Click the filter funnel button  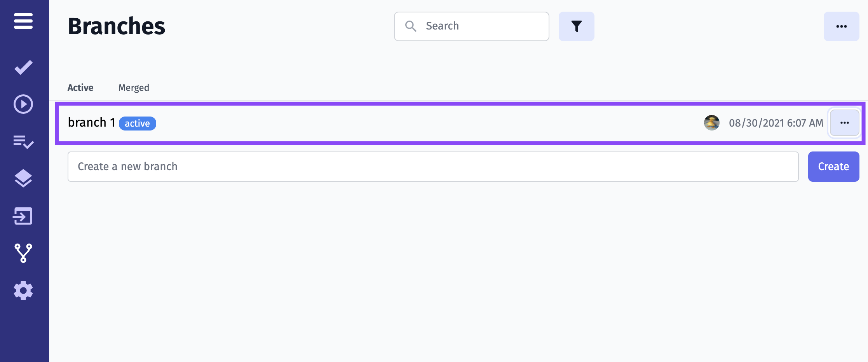[576, 26]
